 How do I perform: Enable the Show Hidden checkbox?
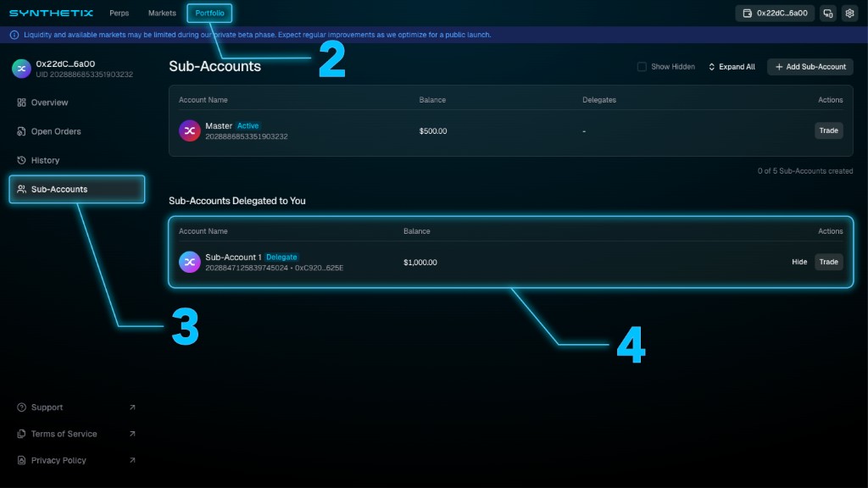[642, 67]
